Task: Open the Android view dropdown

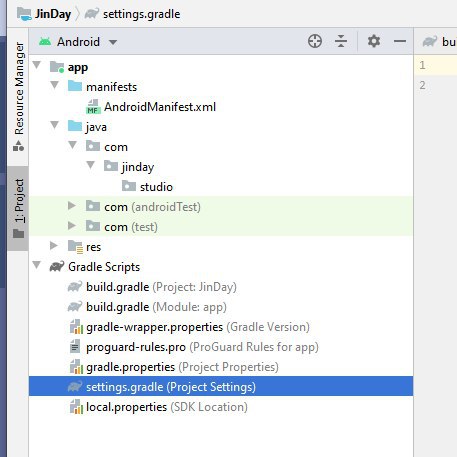Action: tap(113, 42)
